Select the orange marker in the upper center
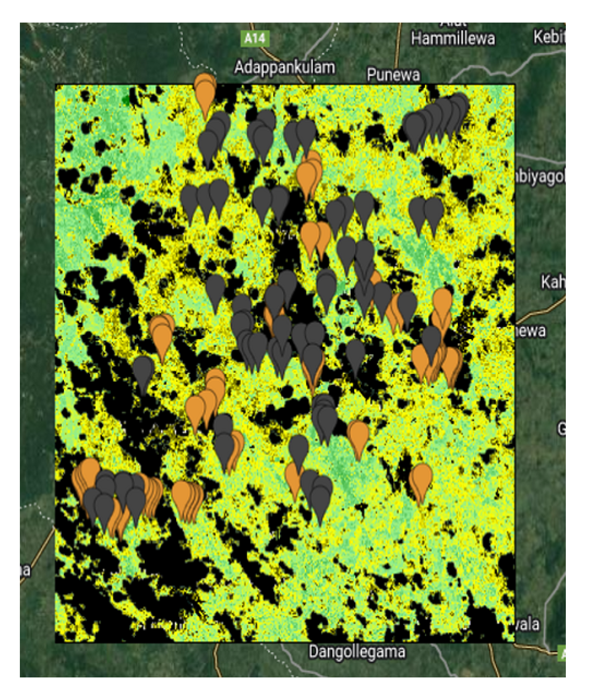590x700 pixels. 308,173
